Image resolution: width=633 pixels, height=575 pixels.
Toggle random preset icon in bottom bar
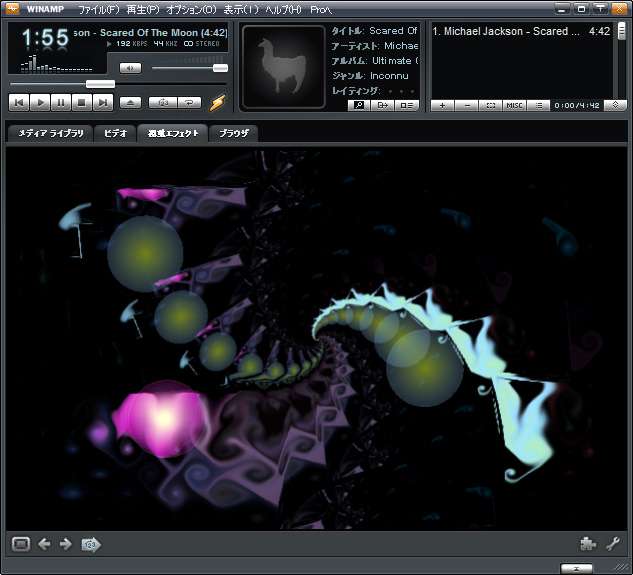tap(91, 545)
